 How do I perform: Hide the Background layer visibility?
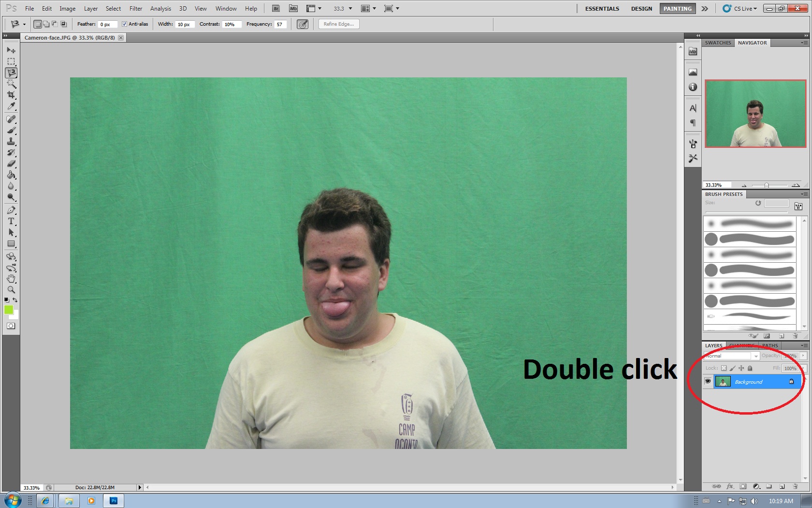click(708, 381)
